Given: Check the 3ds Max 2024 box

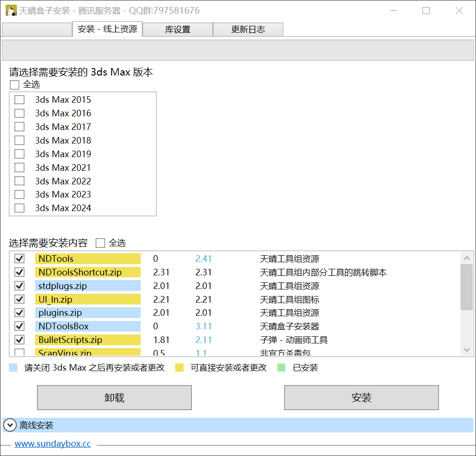Looking at the screenshot, I should pyautogui.click(x=19, y=208).
